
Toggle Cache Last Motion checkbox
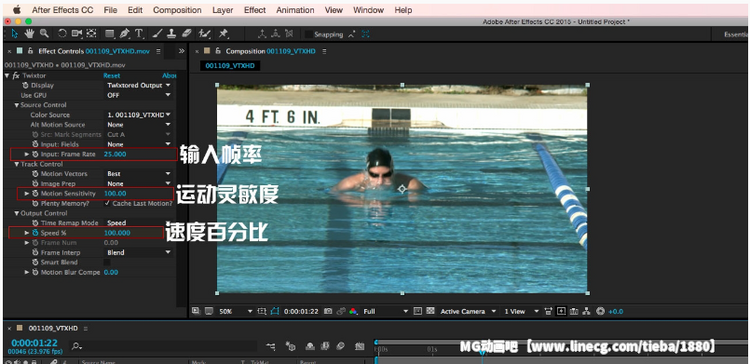click(107, 203)
